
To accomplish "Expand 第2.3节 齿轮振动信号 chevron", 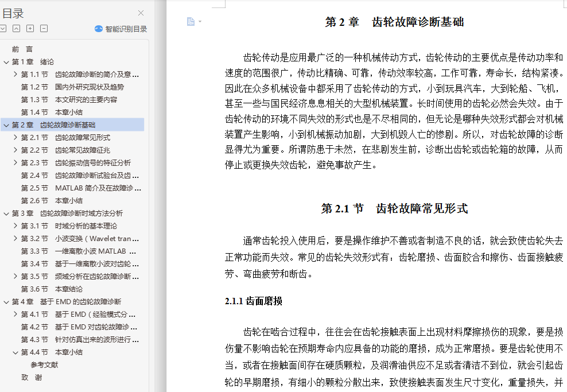I will (15, 163).
